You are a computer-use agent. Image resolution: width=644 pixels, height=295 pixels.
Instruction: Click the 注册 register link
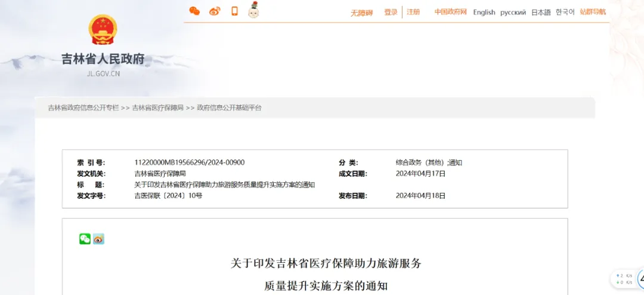tap(413, 12)
